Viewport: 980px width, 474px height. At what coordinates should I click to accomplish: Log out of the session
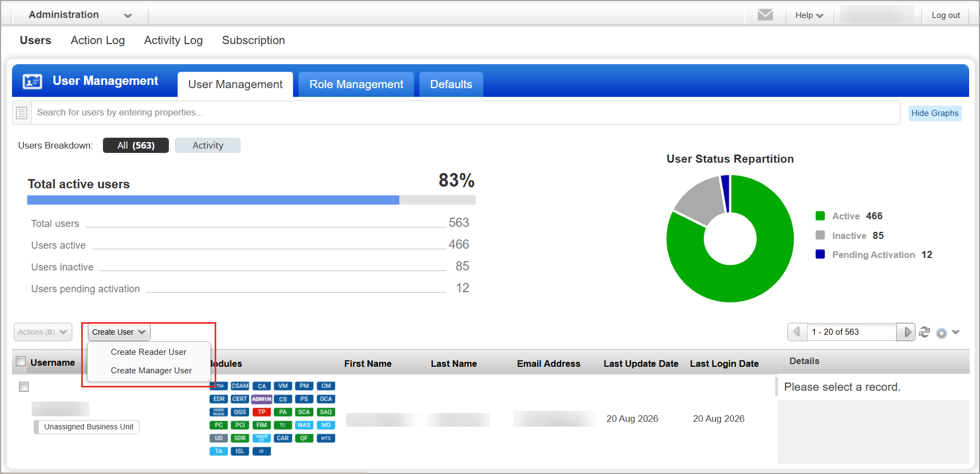[x=946, y=15]
